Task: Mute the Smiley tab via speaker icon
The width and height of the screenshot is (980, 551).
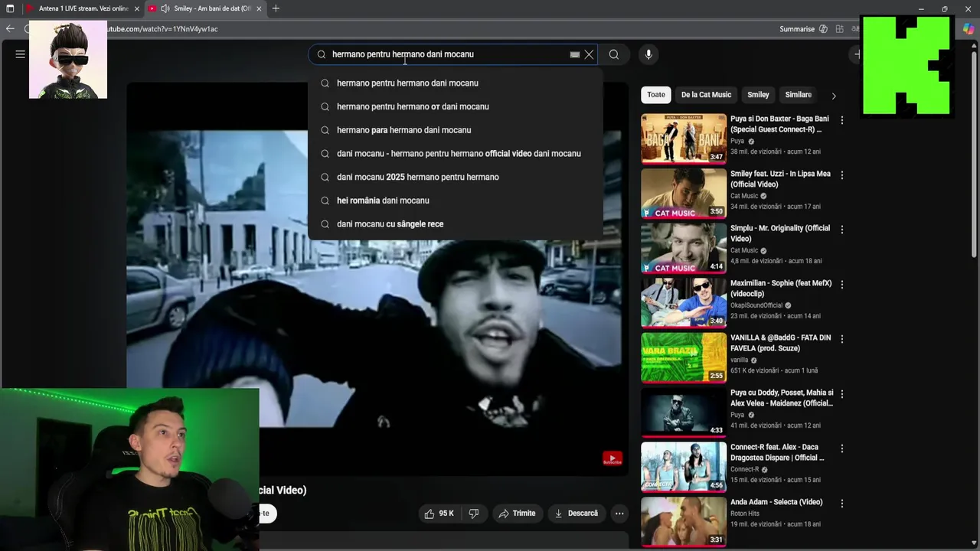Action: coord(165,8)
